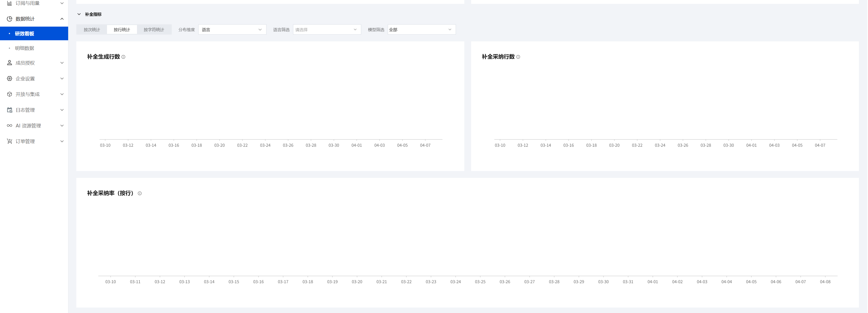868x313 pixels.
Task: Select the 按行统计 option
Action: 122,30
